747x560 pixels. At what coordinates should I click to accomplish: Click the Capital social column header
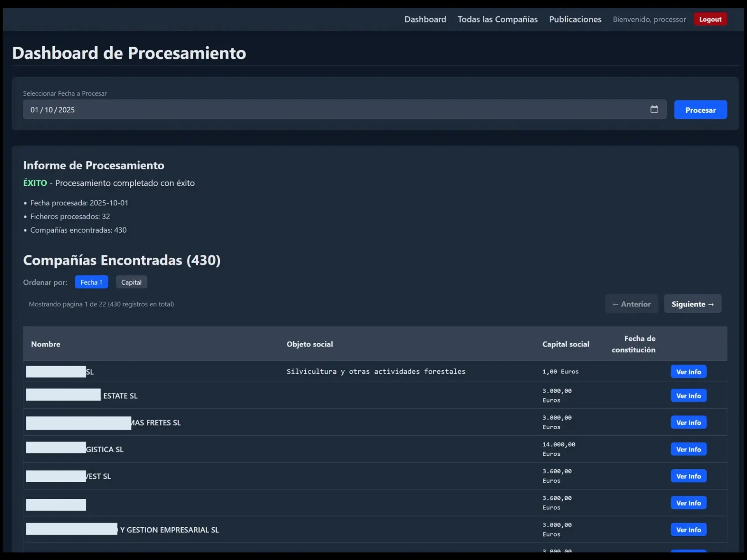tap(566, 344)
